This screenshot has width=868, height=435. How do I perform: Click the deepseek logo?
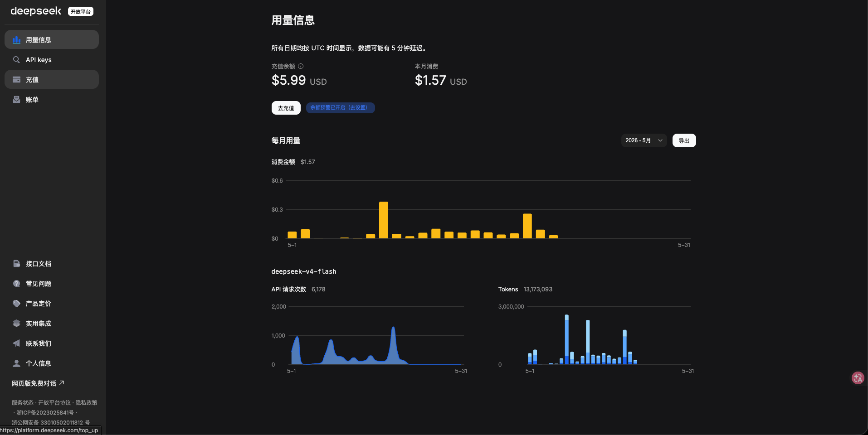point(36,11)
